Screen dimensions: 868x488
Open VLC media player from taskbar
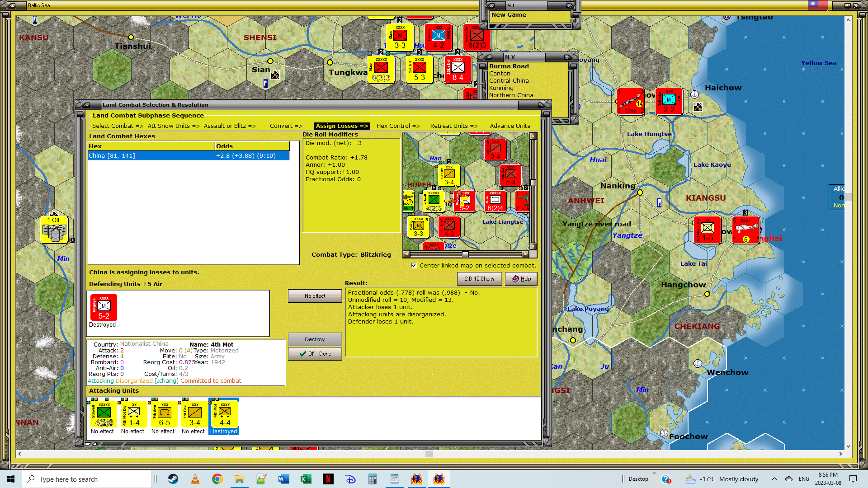195,479
